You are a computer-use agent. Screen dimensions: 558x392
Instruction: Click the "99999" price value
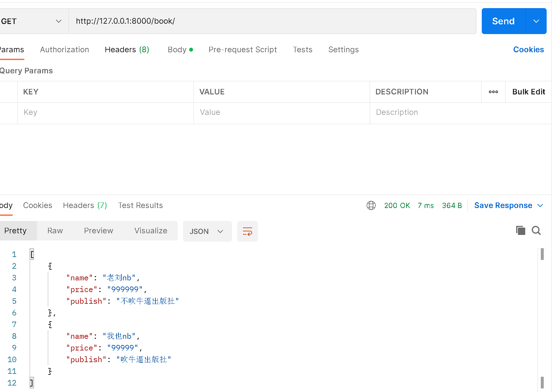(x=123, y=348)
